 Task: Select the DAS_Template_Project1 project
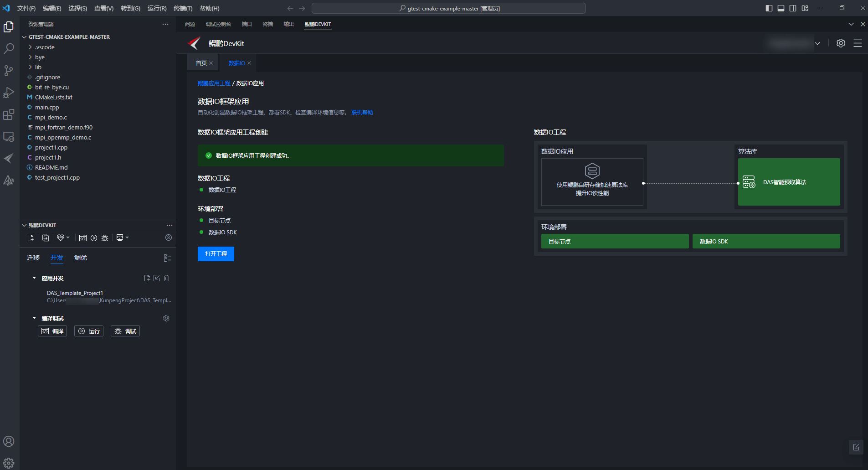75,293
